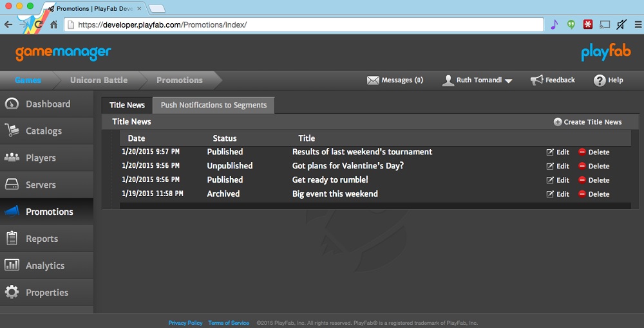Click the "Archived" status cell
This screenshot has width=644, height=328.
tap(223, 194)
